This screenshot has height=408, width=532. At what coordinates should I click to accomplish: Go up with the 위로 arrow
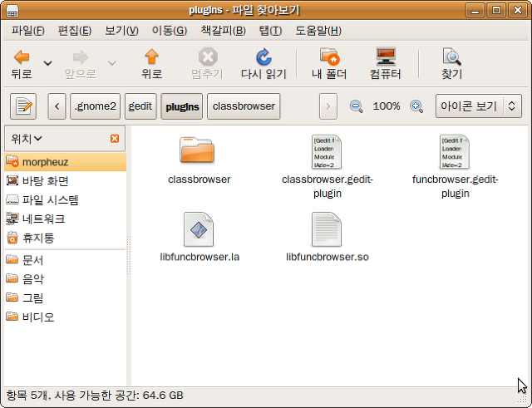point(151,64)
